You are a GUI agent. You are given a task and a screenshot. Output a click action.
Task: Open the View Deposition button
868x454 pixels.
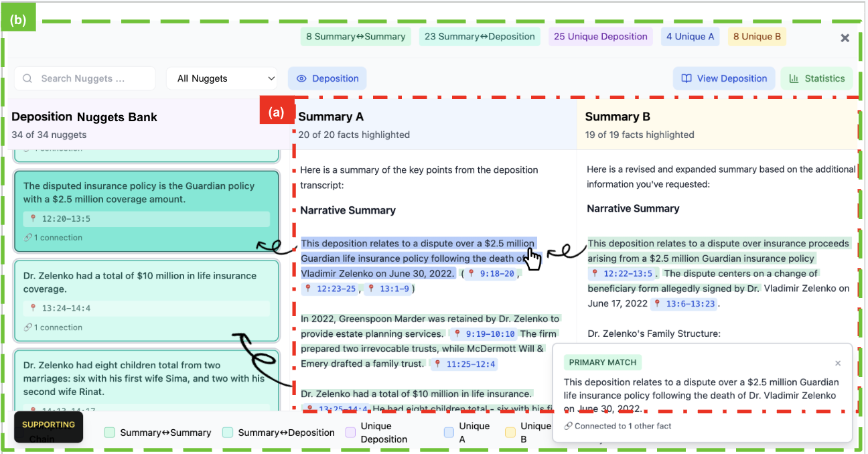coord(724,78)
